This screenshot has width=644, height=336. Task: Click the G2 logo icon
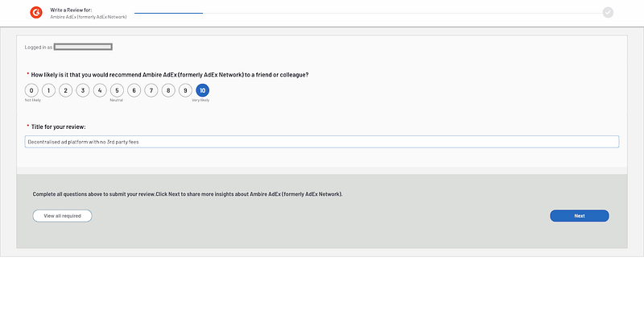click(x=36, y=13)
